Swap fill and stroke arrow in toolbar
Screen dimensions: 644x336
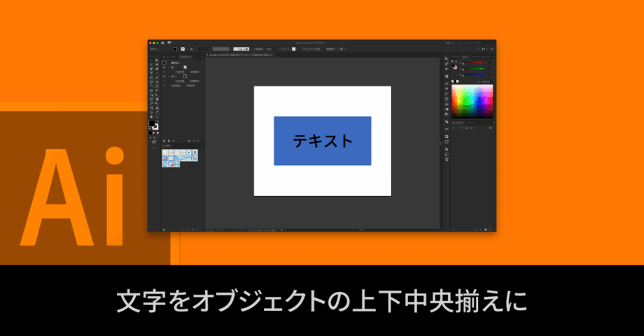(157, 121)
